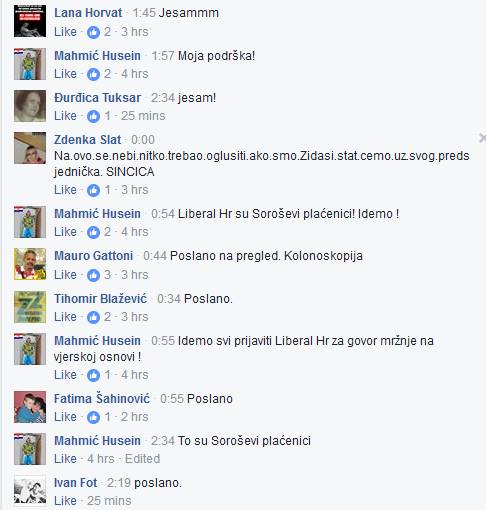486x510 pixels.
Task: Open the reactions icon under Tihomir Blažević's comment
Action: pos(93,317)
